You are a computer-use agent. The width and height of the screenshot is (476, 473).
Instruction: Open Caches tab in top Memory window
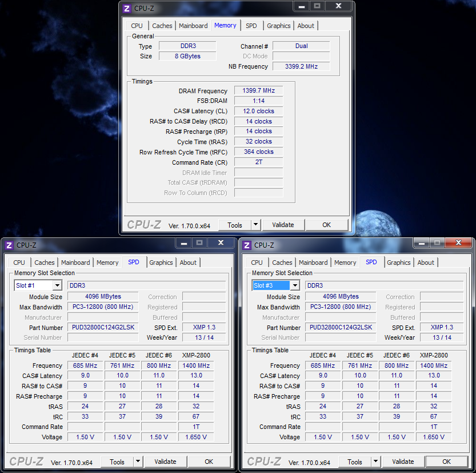click(x=162, y=26)
